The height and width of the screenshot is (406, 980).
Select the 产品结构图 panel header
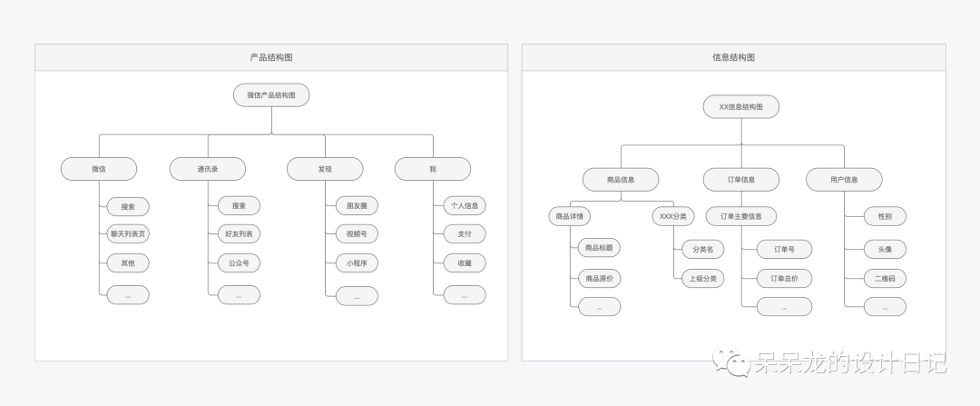[270, 57]
